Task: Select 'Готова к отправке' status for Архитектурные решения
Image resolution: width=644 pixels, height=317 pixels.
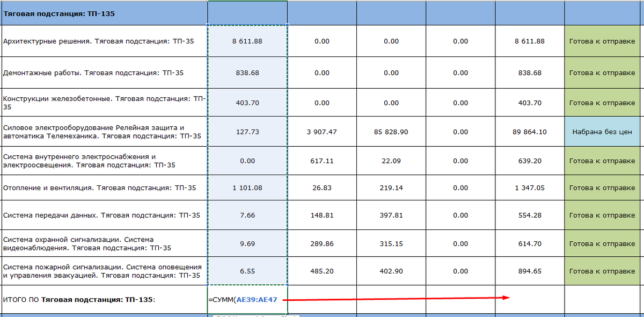Action: 602,41
